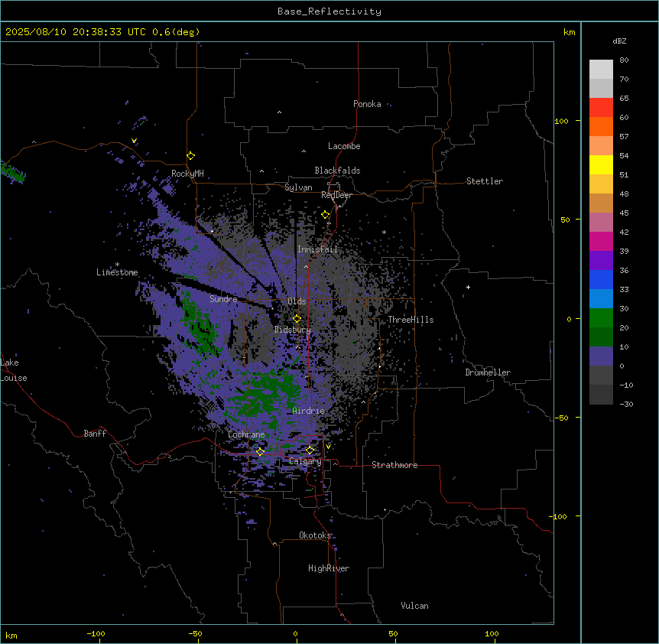Image resolution: width=659 pixels, height=644 pixels.
Task: Click the km unit label at top right
Action: pyautogui.click(x=569, y=32)
